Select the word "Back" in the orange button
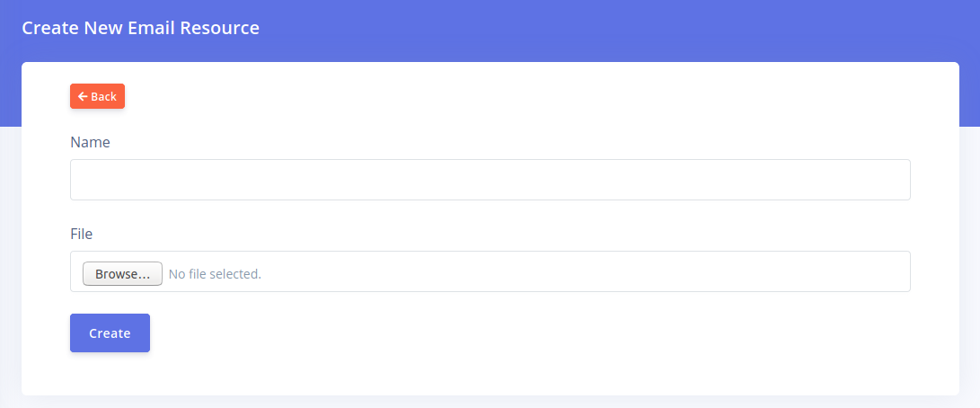980x408 pixels. click(x=103, y=96)
